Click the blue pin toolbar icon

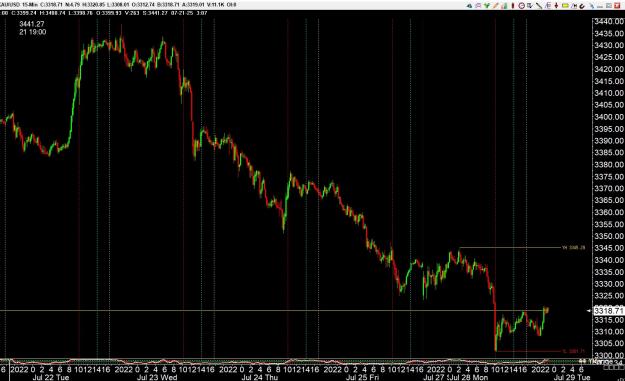pos(592,6)
